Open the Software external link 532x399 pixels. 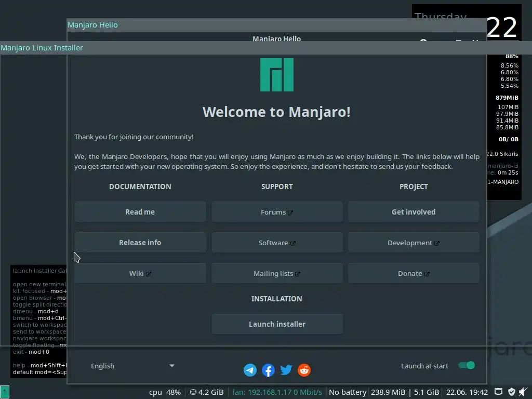277,243
